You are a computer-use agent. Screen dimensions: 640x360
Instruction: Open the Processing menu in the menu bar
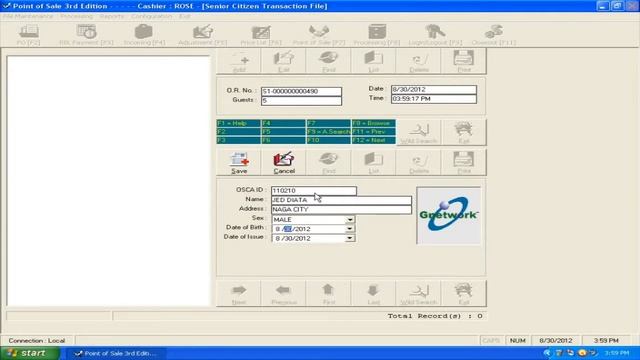click(76, 16)
